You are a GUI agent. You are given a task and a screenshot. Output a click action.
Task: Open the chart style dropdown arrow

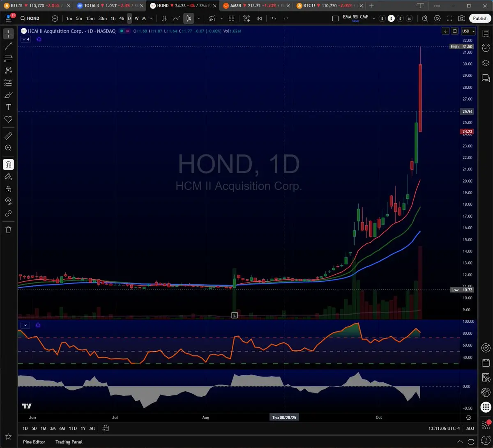click(x=199, y=18)
